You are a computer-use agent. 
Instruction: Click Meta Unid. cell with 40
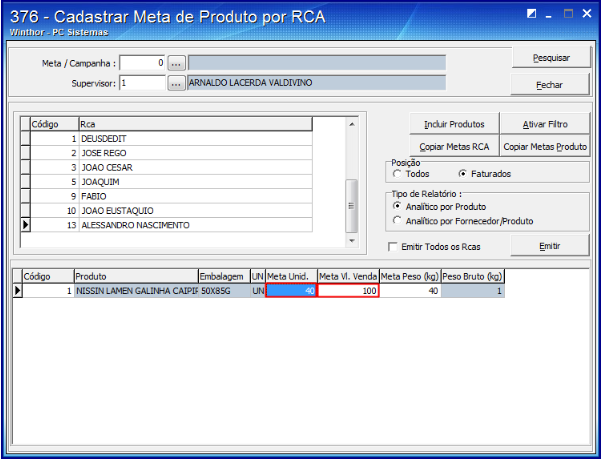pyautogui.click(x=291, y=291)
